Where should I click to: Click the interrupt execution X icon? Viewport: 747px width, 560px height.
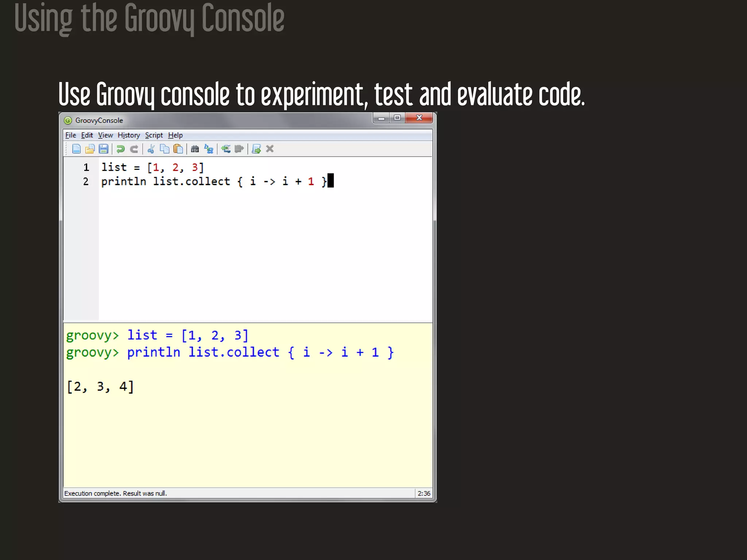point(270,149)
